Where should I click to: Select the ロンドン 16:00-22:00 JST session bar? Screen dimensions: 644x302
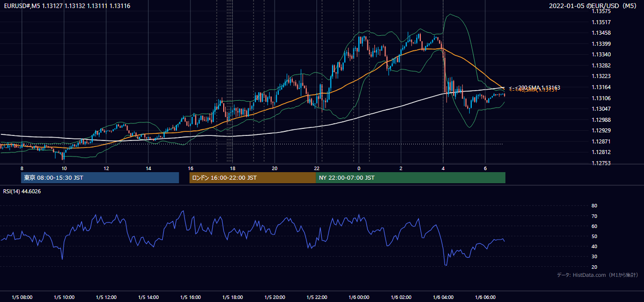pyautogui.click(x=252, y=178)
